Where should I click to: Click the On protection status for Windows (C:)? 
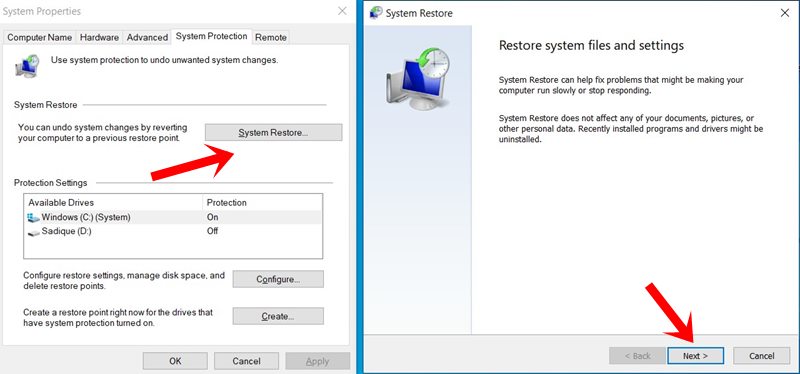point(212,217)
